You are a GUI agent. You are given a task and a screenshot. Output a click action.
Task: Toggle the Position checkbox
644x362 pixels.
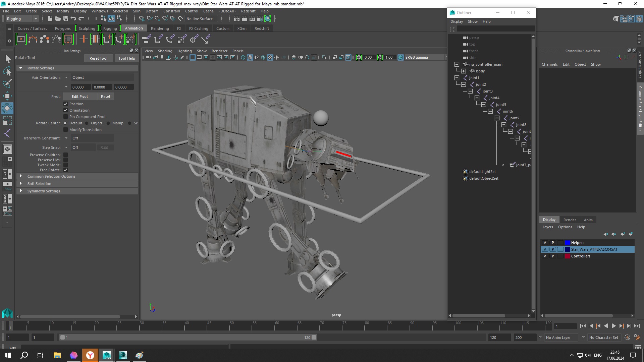[x=66, y=104]
